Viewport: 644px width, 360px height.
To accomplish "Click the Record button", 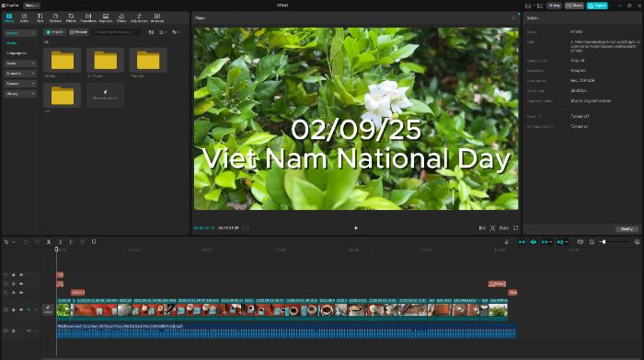I will [78, 32].
